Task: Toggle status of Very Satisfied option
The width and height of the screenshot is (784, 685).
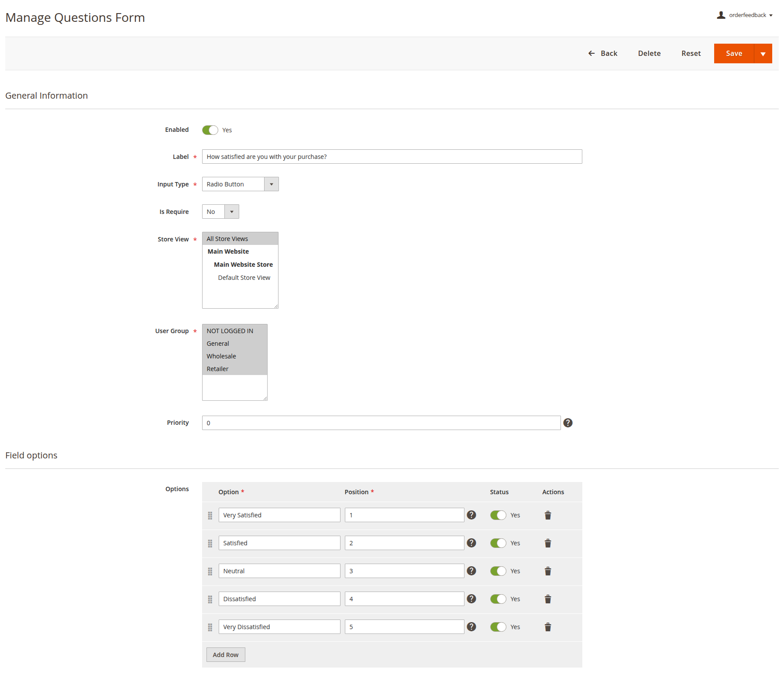Action: 498,515
